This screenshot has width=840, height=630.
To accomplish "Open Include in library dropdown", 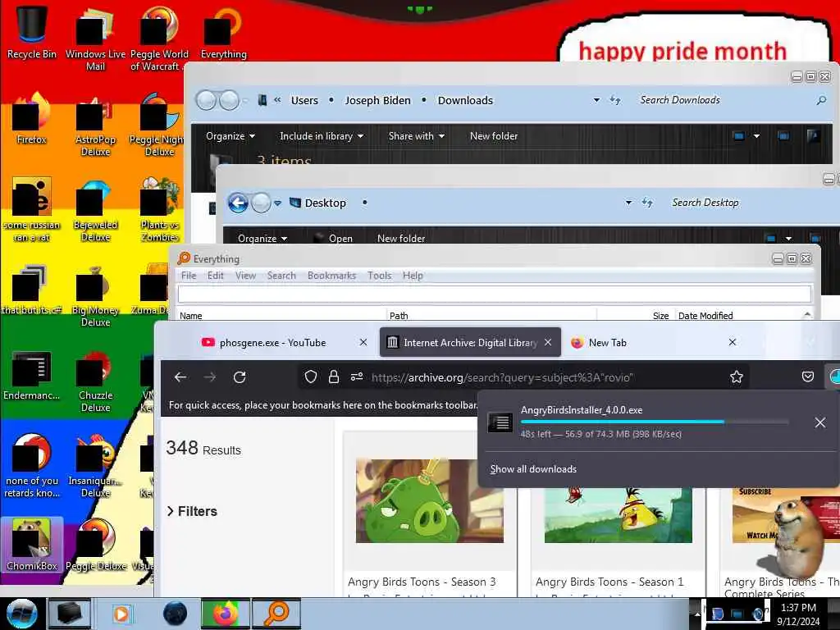I will tap(322, 136).
